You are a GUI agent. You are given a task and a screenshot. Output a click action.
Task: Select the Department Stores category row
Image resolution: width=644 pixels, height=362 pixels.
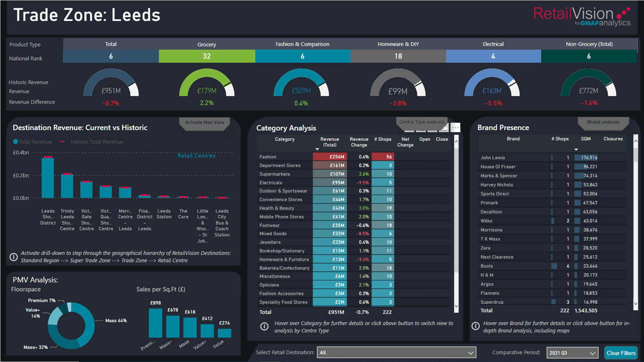point(353,165)
